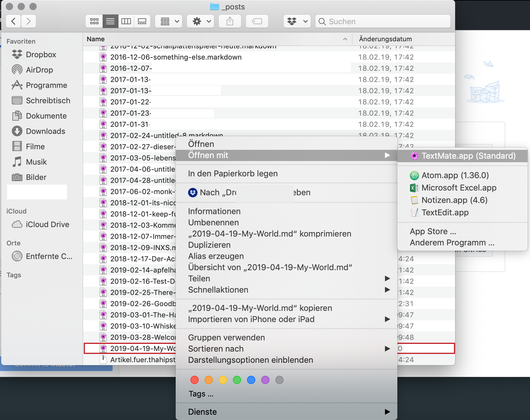Open AirDrop in the sidebar

tap(39, 70)
